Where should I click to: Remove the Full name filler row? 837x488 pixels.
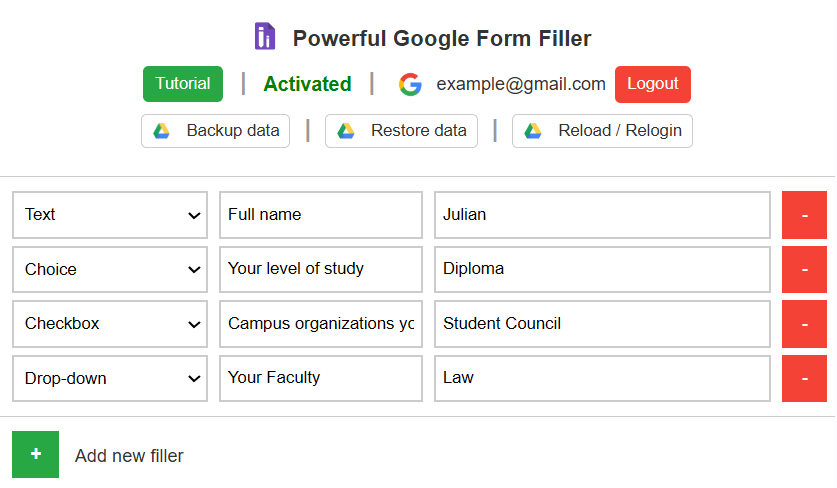click(x=804, y=215)
